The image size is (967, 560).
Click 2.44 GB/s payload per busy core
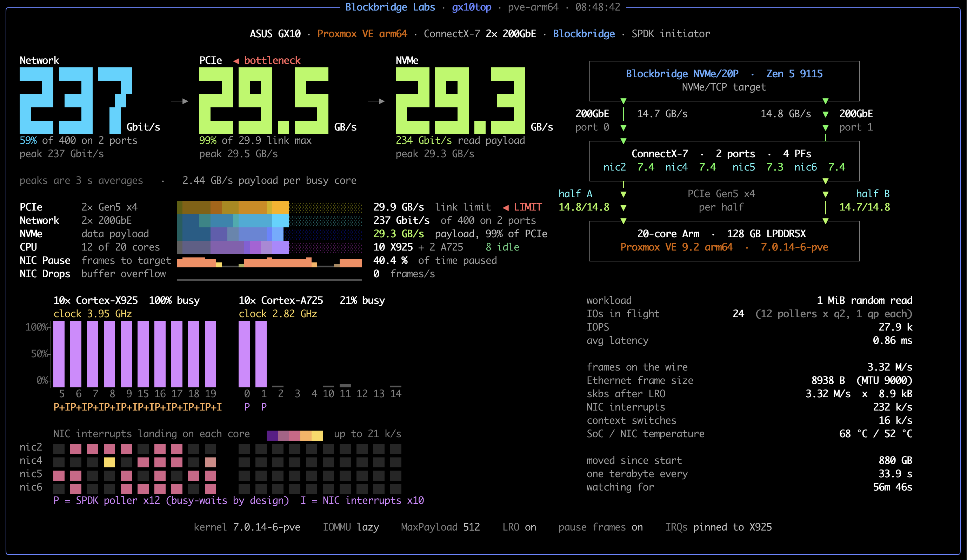pos(269,180)
